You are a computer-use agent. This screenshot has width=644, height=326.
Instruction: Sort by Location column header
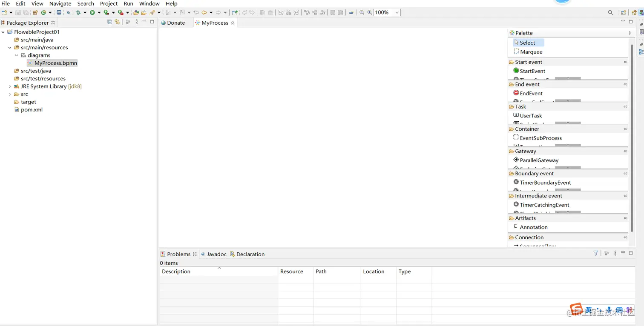pos(378,272)
